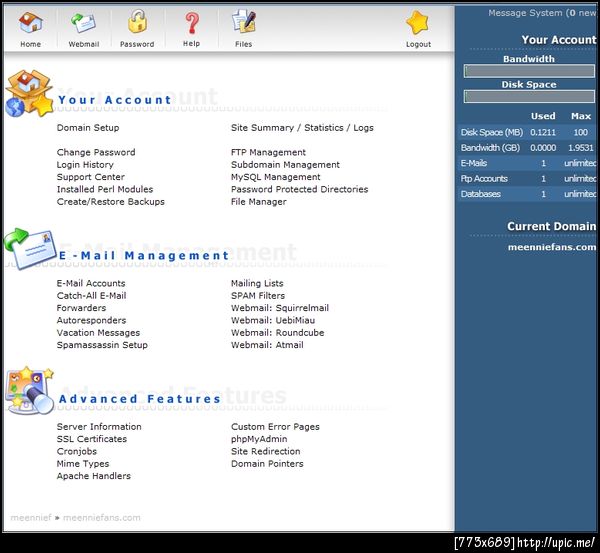600x553 pixels.
Task: Open Domain Setup
Action: [x=88, y=128]
